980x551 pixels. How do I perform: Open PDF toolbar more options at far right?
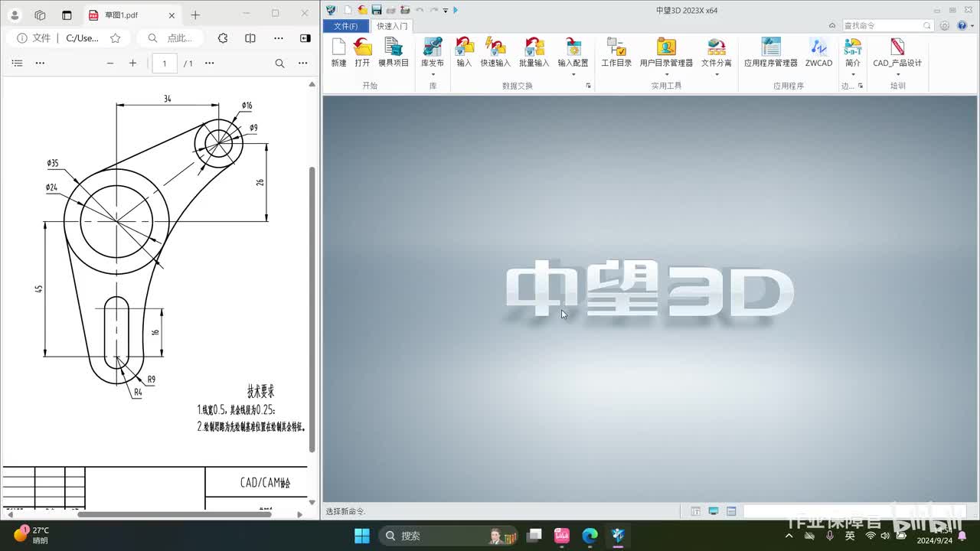303,64
